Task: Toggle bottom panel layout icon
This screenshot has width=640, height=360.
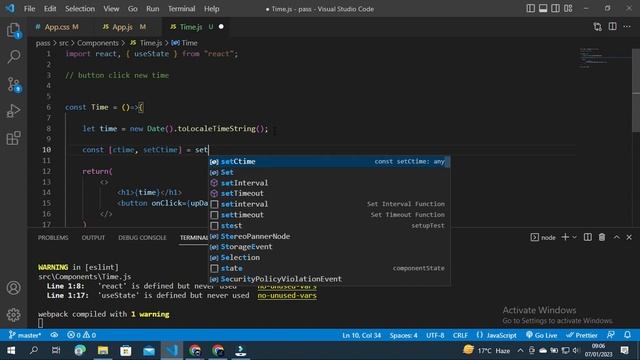Action: pyautogui.click(x=543, y=9)
